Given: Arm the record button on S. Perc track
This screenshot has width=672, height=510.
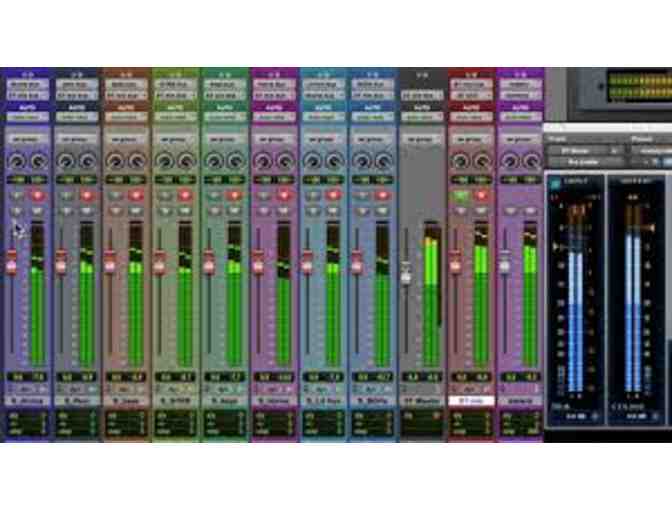Looking at the screenshot, I should (x=87, y=195).
